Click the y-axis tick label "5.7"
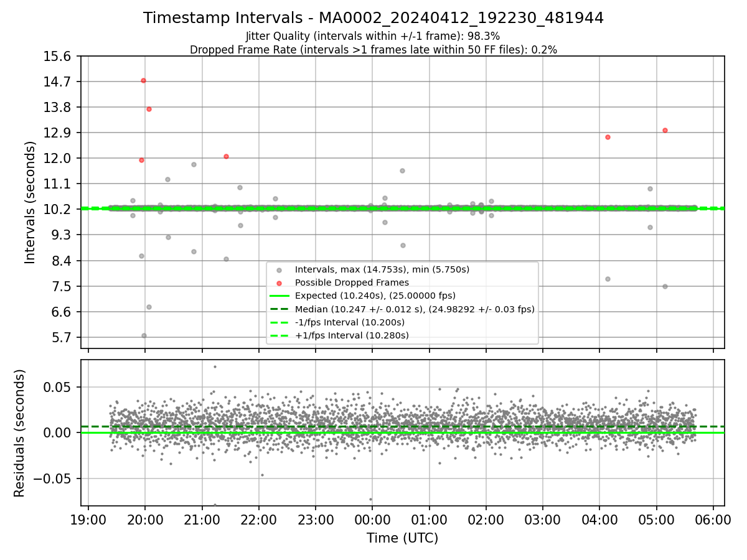This screenshot has height=560, width=747. (61, 338)
